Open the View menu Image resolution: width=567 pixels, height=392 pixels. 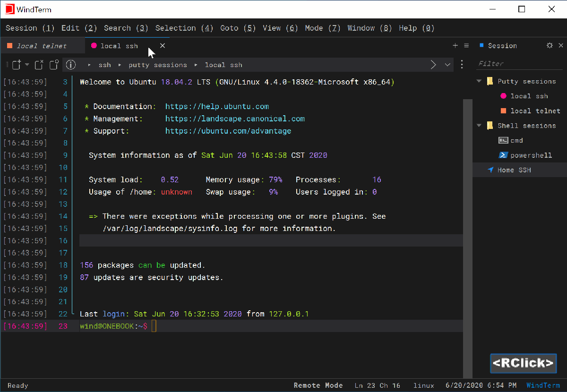click(280, 28)
